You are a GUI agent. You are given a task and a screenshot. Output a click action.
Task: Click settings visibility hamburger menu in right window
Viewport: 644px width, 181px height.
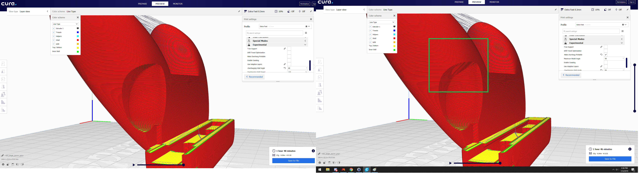pyautogui.click(x=622, y=31)
